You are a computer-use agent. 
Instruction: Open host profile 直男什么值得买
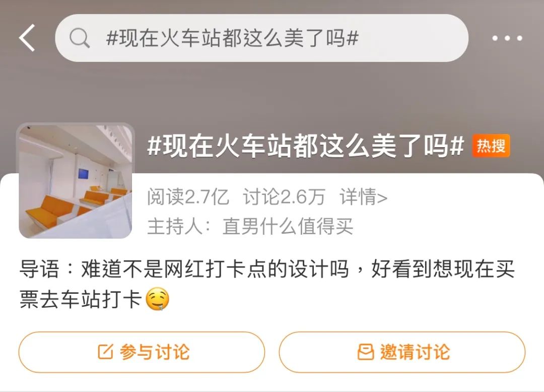coord(288,226)
